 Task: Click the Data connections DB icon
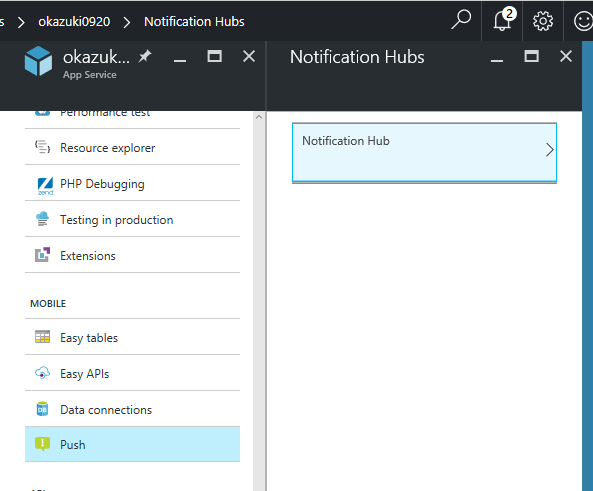[x=42, y=409]
